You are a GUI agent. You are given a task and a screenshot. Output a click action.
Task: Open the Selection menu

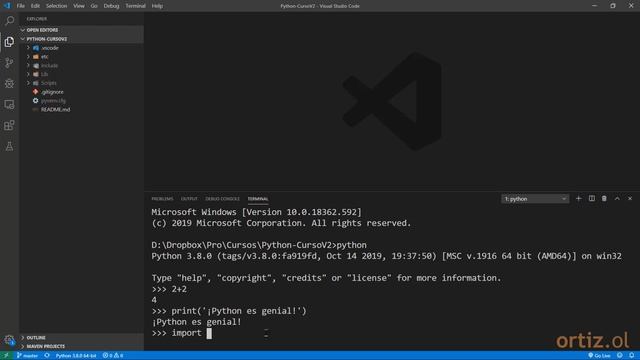(x=56, y=6)
